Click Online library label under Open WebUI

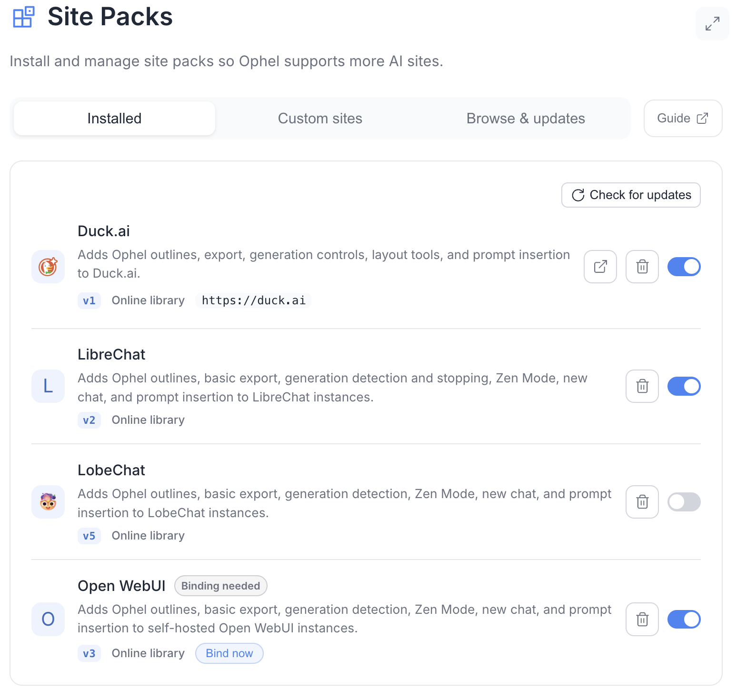click(x=148, y=653)
